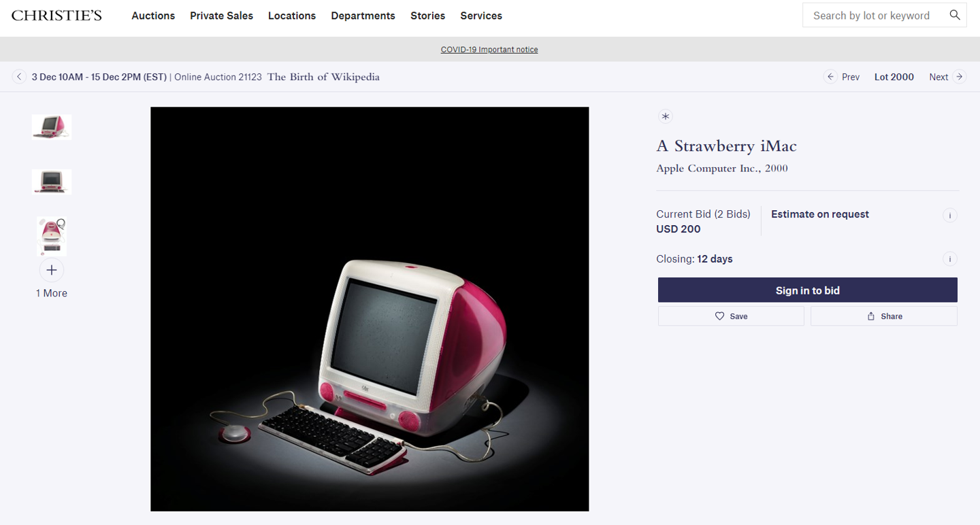Expand more thumbnails with plus icon
This screenshot has width=980, height=525.
pyautogui.click(x=52, y=270)
